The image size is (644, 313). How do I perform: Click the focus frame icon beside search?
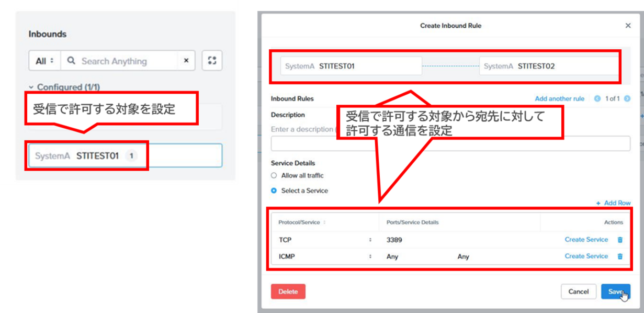click(x=212, y=61)
